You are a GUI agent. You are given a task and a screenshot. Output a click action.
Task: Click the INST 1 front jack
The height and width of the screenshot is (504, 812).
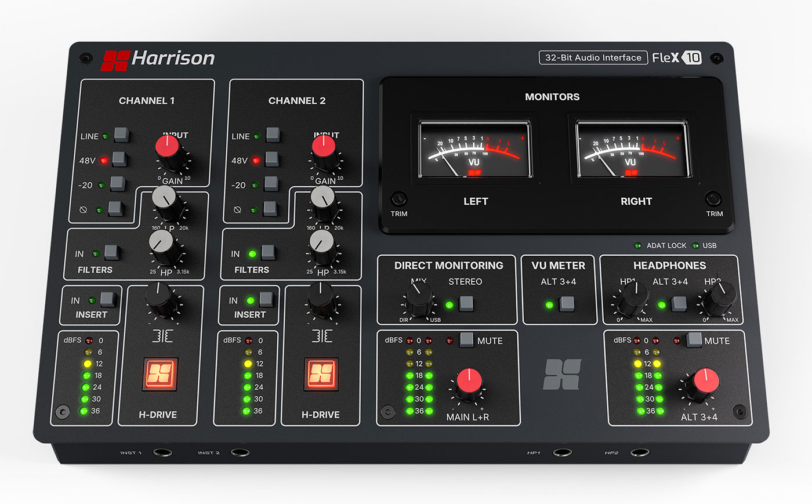162,452
